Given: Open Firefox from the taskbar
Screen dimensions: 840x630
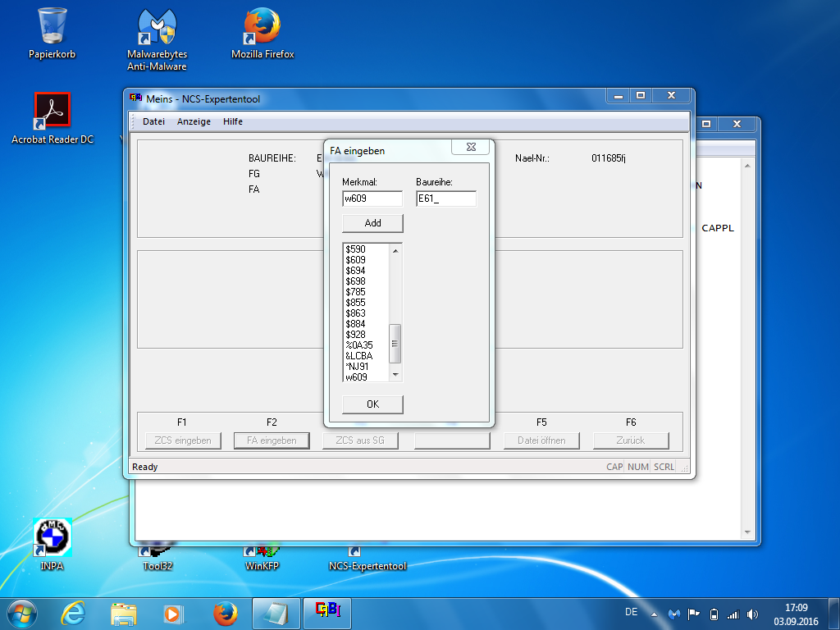Looking at the screenshot, I should pos(225,614).
